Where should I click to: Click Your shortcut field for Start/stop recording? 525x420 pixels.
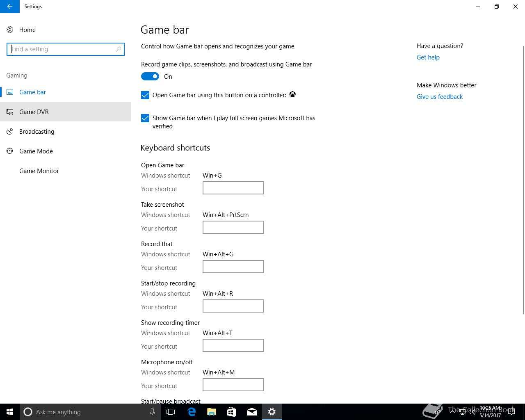click(233, 306)
